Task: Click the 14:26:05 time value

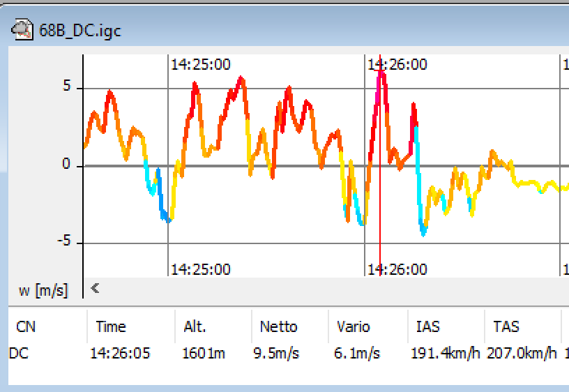Action: click(x=120, y=353)
